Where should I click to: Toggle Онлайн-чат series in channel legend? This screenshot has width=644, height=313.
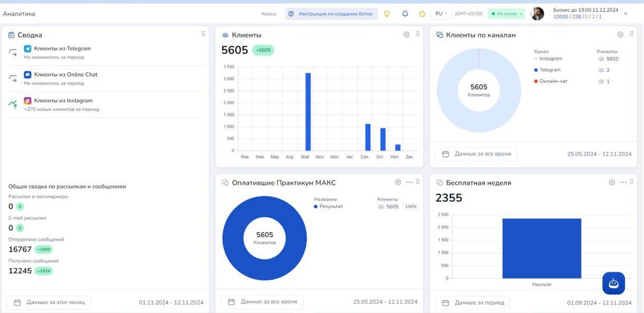[x=551, y=81]
